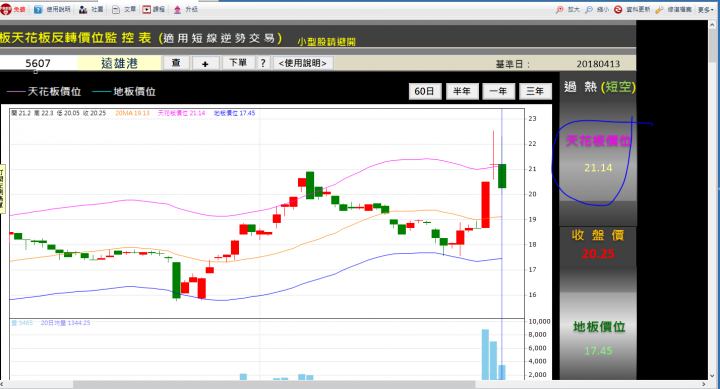Image resolution: width=720 pixels, height=389 pixels.
Task: Click the stock name 遠雄港
Action: click(x=119, y=63)
